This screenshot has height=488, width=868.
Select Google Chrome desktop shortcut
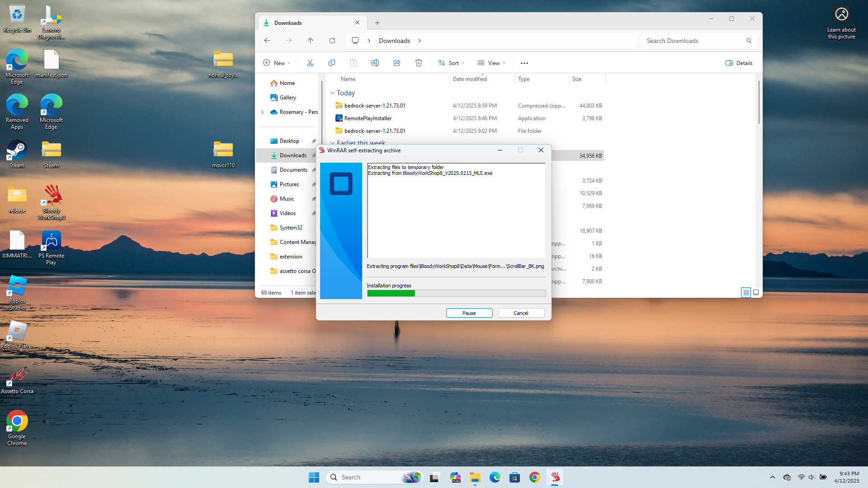tap(17, 428)
